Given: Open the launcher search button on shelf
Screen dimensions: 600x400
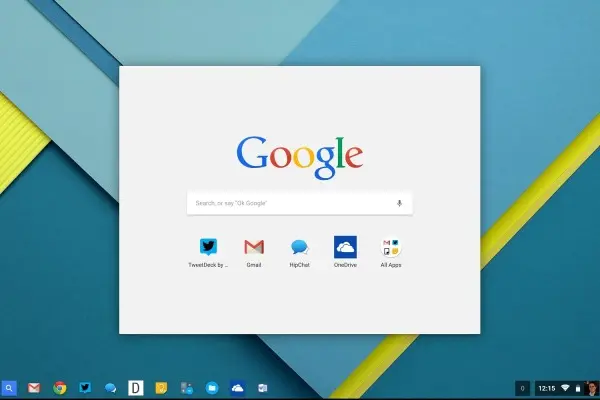Looking at the screenshot, I should (9, 388).
